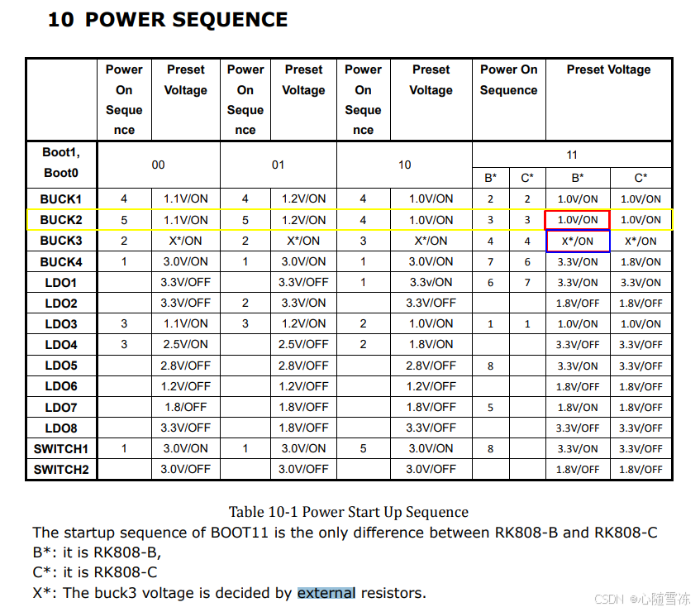
Task: Select "1.2V/ON" in the BUCK2 row
Action: tap(303, 220)
